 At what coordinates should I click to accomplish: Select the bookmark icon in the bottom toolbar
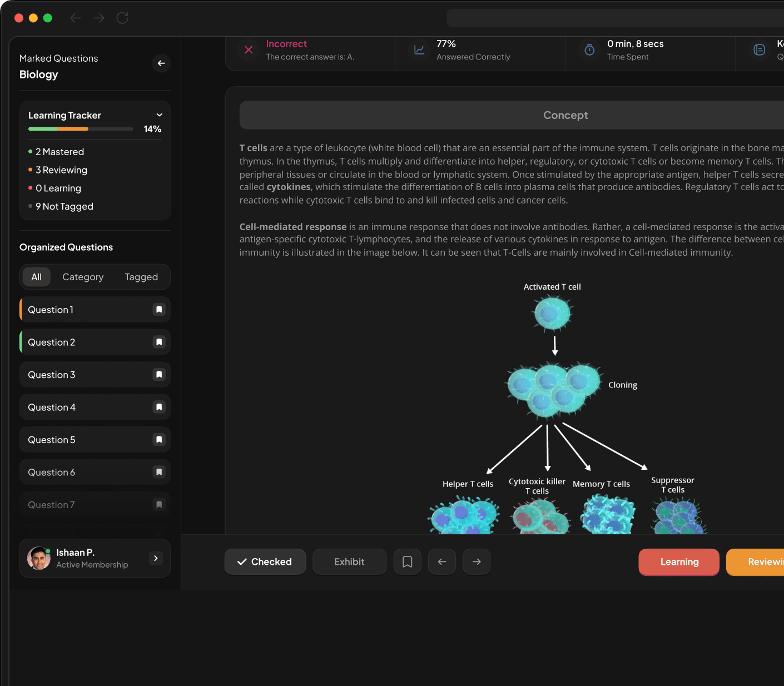click(x=407, y=561)
